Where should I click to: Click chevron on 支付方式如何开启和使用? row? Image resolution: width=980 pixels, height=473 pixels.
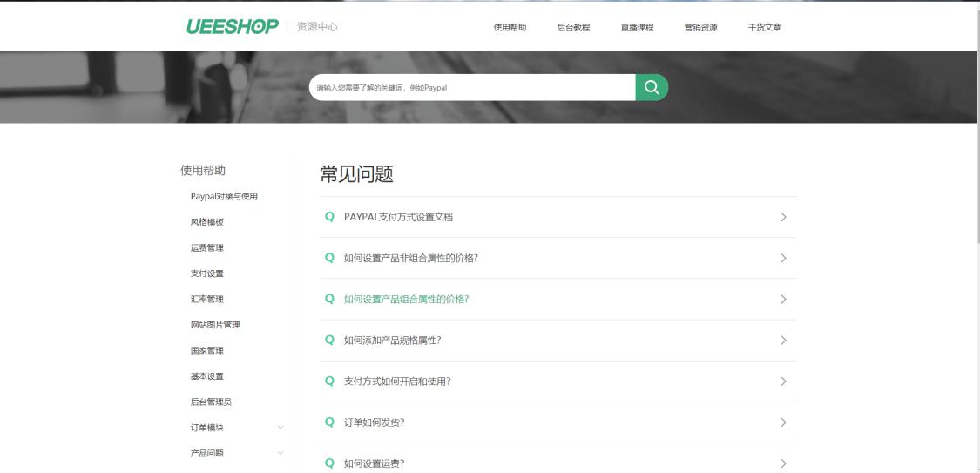tap(783, 382)
